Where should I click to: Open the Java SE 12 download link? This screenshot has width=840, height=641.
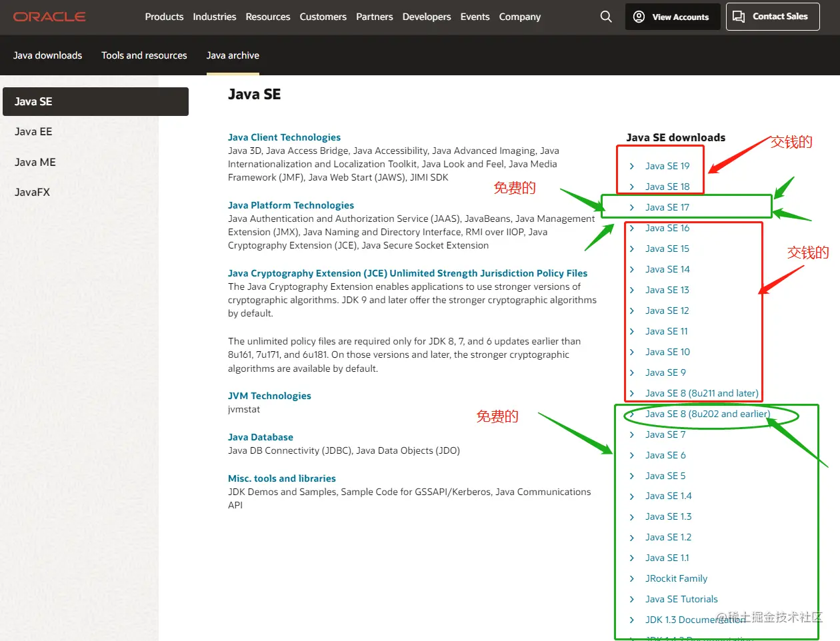point(667,311)
